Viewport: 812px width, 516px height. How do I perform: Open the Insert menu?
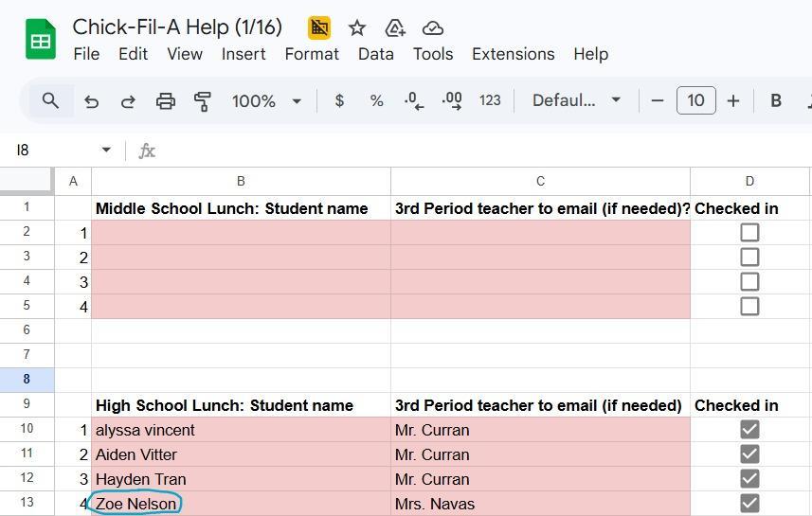[x=244, y=54]
